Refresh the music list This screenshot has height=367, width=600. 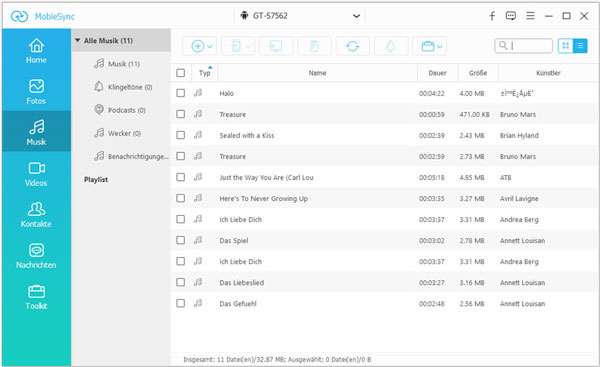[x=352, y=46]
